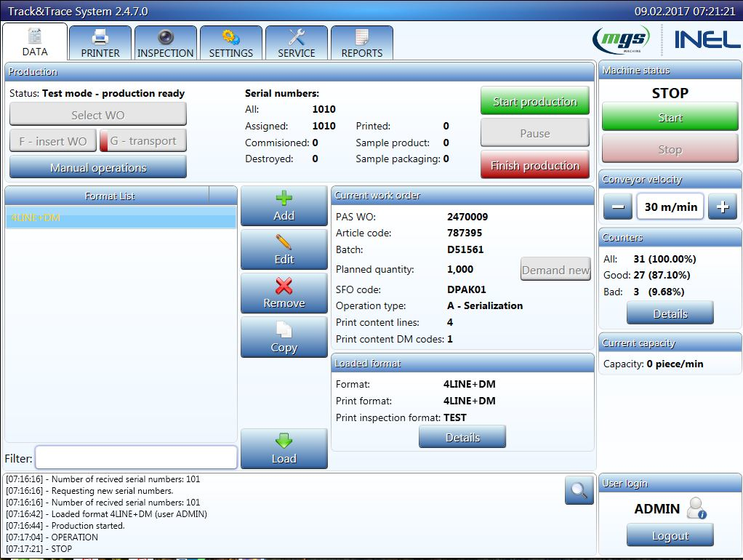Viewport: 743px width, 560px height.
Task: Click the red X Remove icon
Action: (x=284, y=287)
